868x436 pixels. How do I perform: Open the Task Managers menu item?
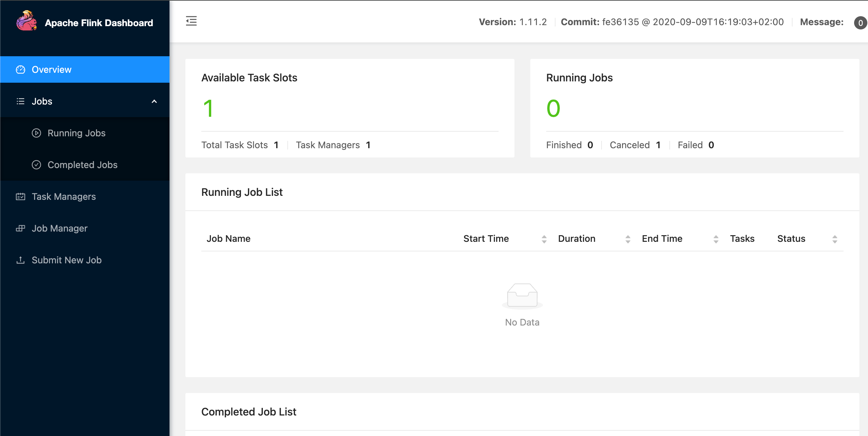click(x=64, y=196)
